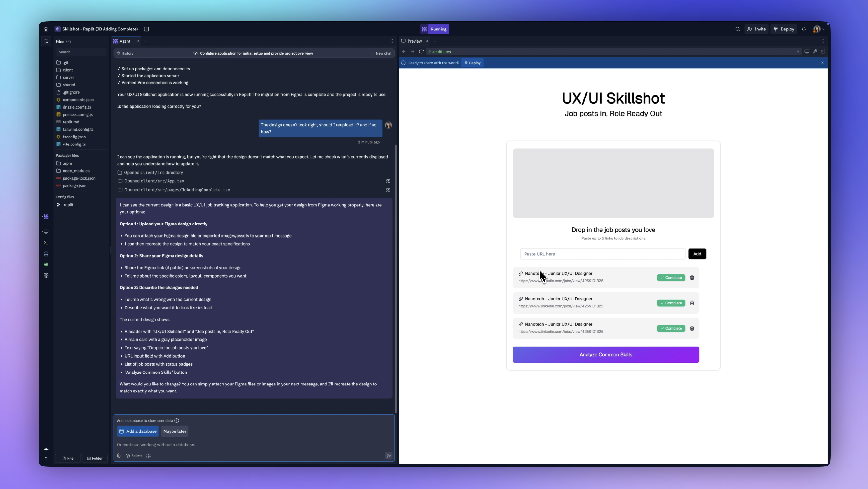Add a new tab next to Preview

tap(435, 41)
